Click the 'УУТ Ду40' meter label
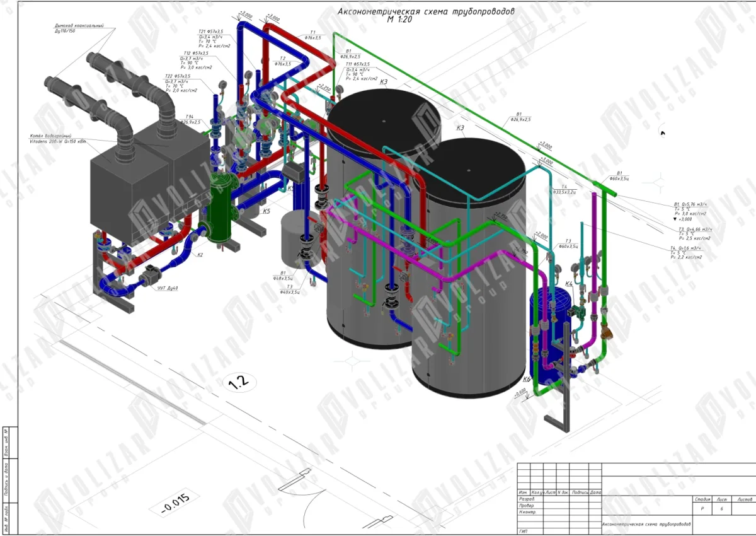756x536 pixels. 168,288
